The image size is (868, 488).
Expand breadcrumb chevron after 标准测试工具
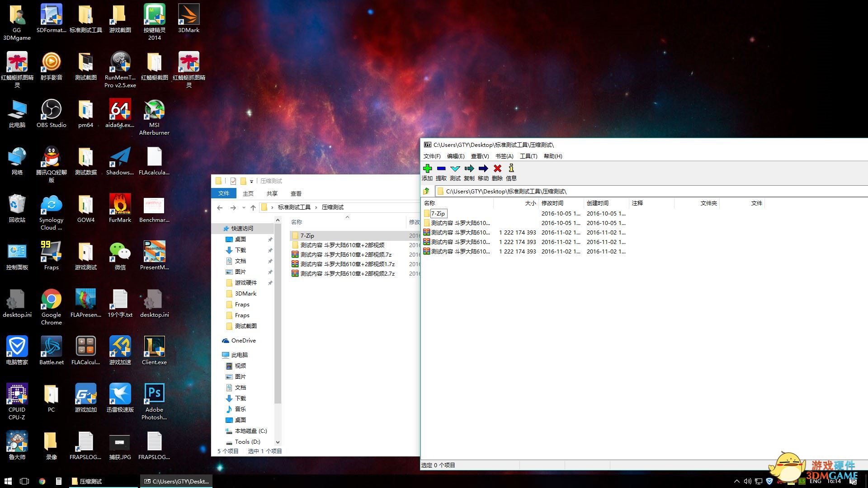[316, 207]
